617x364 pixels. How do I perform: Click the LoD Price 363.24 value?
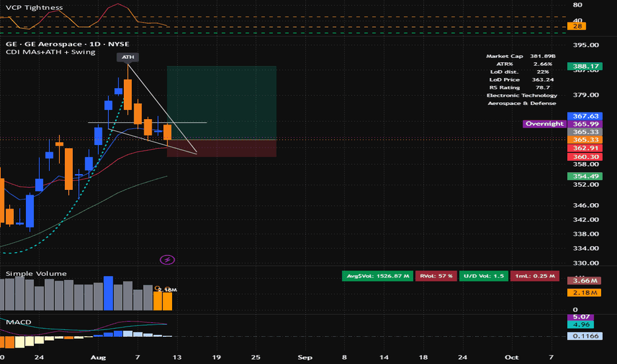coord(543,80)
